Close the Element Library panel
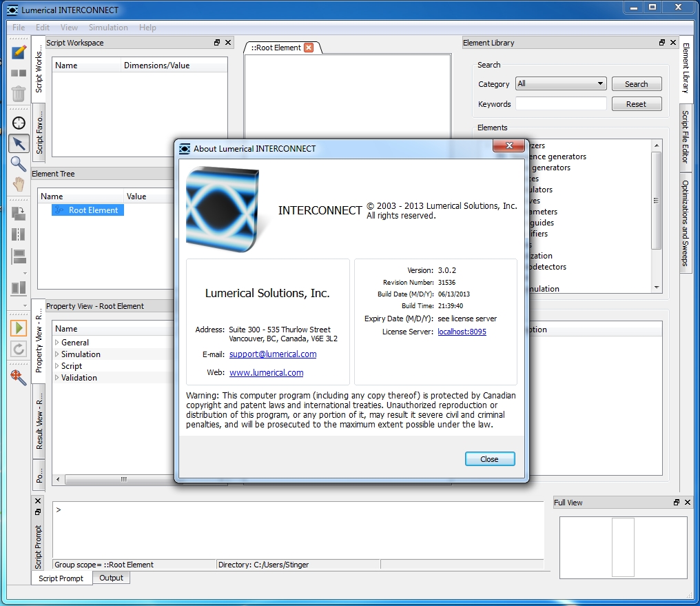Viewport: 700px width, 606px height. point(672,43)
